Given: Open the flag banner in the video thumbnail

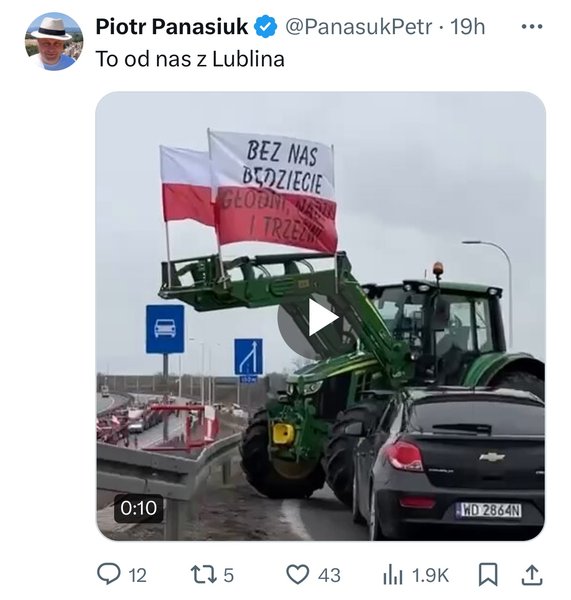Looking at the screenshot, I should 274,191.
